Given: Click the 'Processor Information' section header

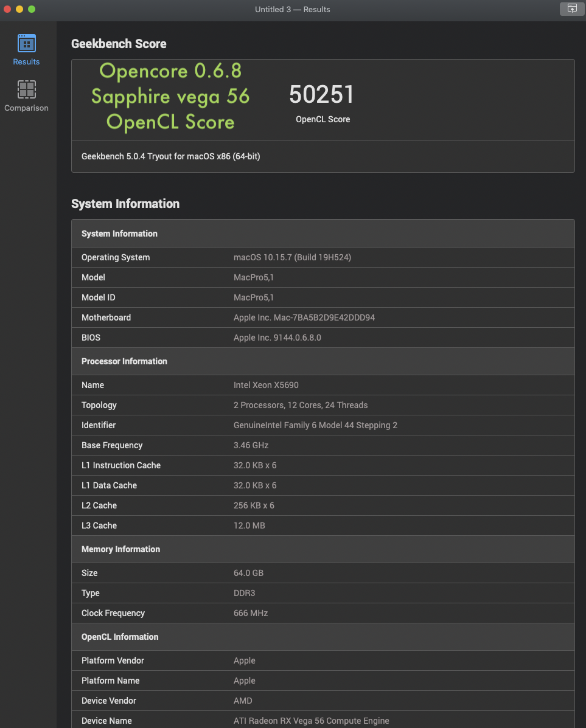Looking at the screenshot, I should coord(124,361).
